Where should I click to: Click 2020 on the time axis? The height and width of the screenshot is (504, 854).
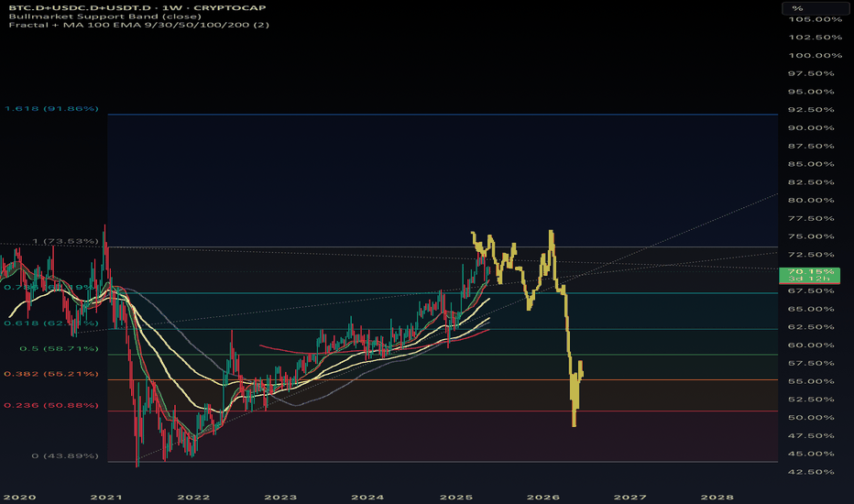pyautogui.click(x=19, y=497)
